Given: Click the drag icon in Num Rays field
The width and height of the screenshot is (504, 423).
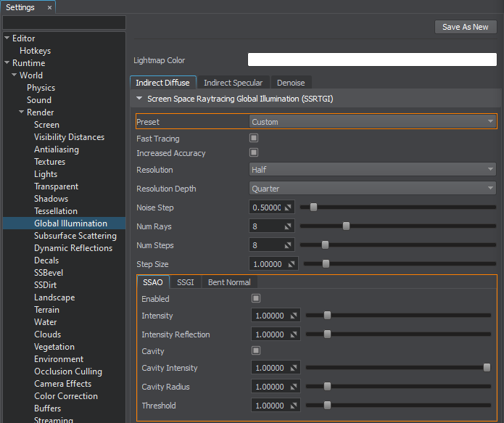Looking at the screenshot, I should pos(288,226).
